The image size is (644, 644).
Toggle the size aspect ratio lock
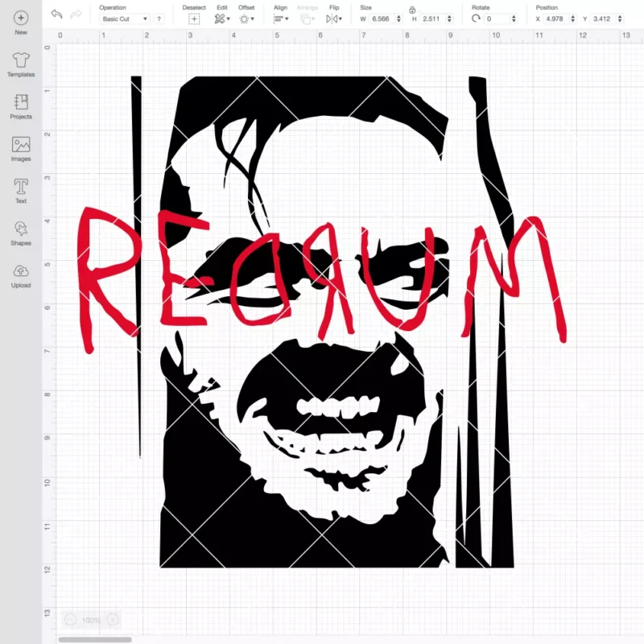412,10
